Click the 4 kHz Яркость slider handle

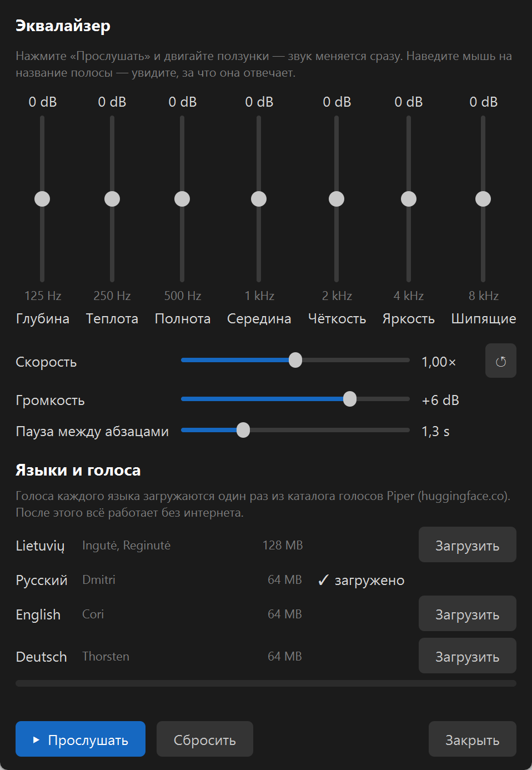(x=409, y=199)
